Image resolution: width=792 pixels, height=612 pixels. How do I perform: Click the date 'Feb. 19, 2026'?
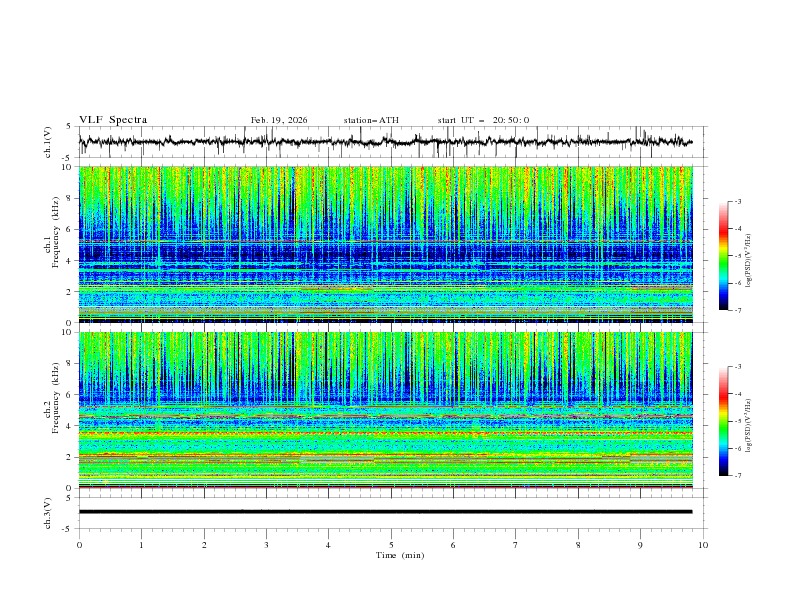pyautogui.click(x=279, y=120)
